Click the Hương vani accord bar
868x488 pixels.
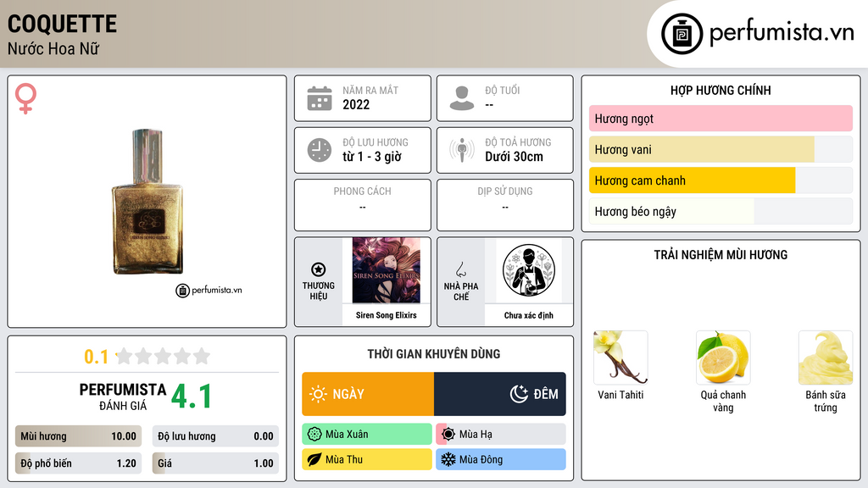coord(721,149)
